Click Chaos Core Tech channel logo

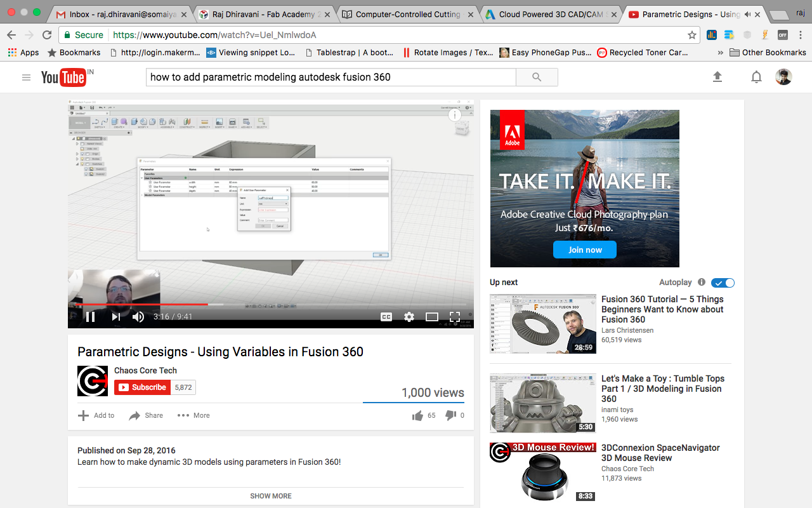(x=93, y=381)
